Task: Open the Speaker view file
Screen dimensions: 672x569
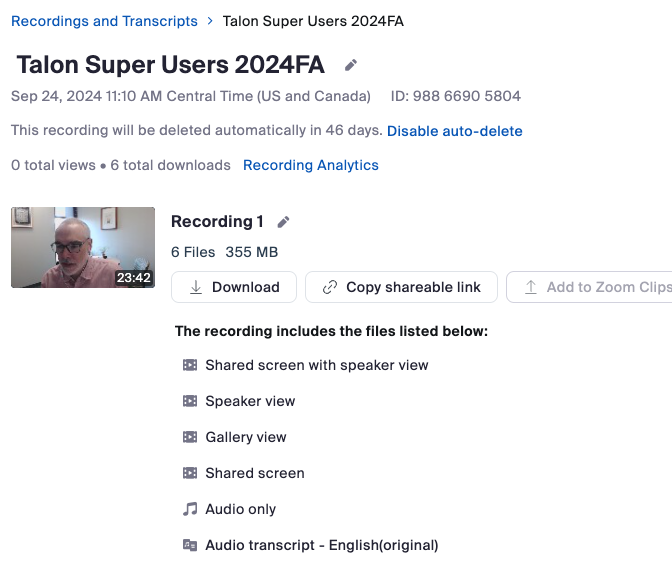Action: point(250,401)
